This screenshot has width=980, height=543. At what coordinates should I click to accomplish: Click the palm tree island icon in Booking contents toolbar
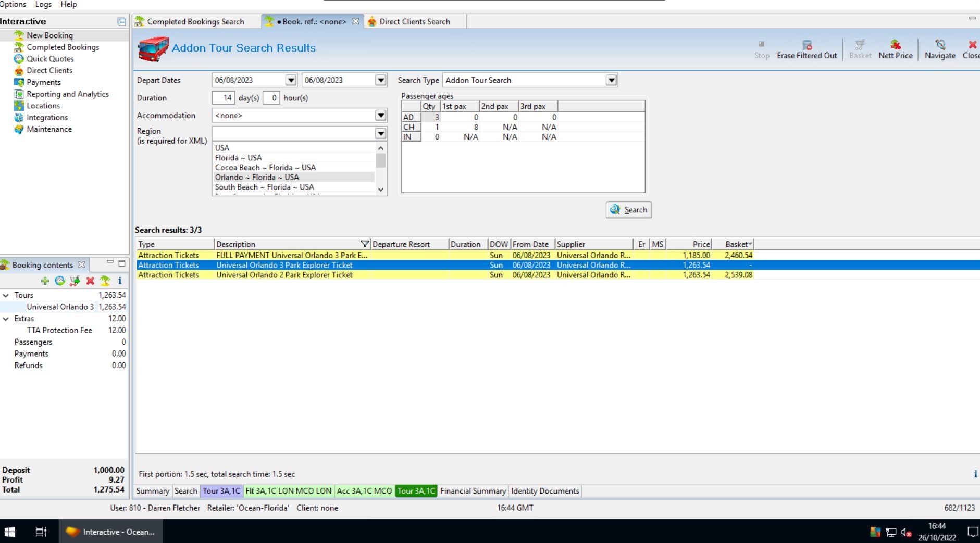pyautogui.click(x=105, y=281)
